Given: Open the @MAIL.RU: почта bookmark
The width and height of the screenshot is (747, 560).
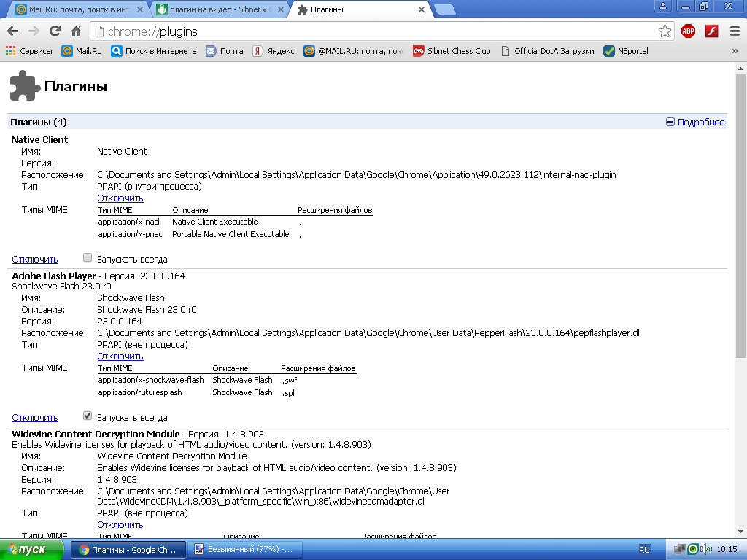Looking at the screenshot, I should pyautogui.click(x=354, y=51).
